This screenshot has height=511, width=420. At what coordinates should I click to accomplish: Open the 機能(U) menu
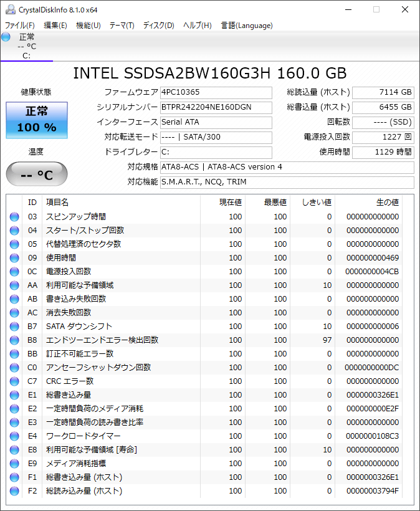click(88, 26)
